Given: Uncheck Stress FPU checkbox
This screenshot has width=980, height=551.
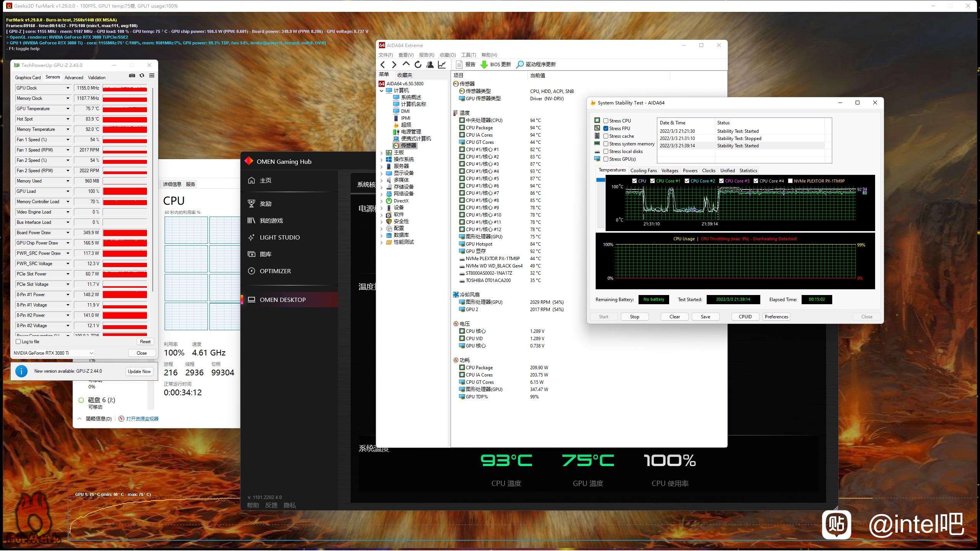Looking at the screenshot, I should tap(606, 128).
